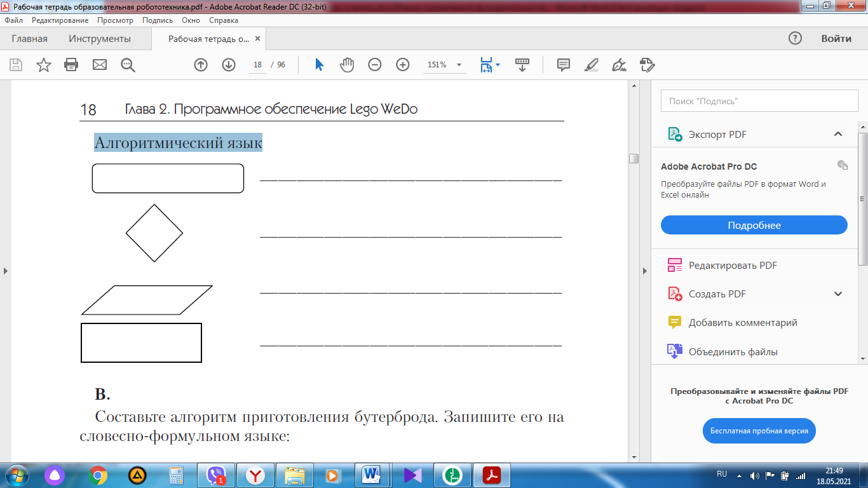The width and height of the screenshot is (868, 488).
Task: Open the Окно menu
Action: [191, 20]
